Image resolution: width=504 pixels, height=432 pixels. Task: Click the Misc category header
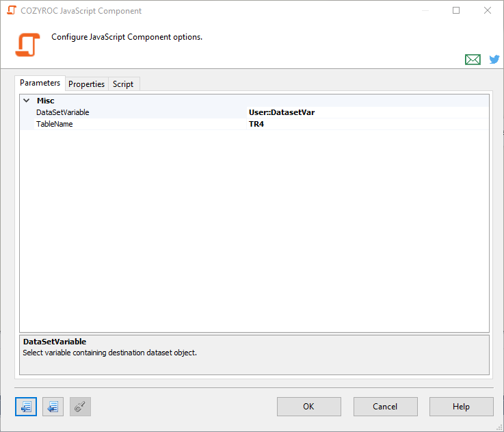pos(45,101)
